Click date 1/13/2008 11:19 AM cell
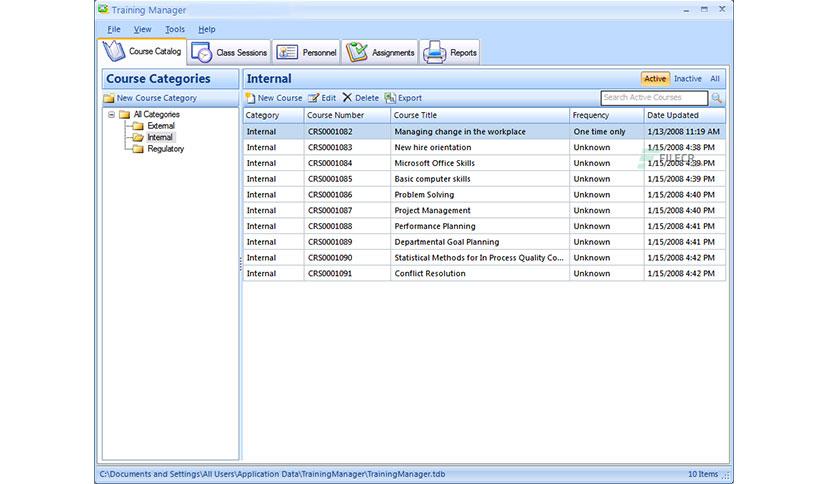 tap(684, 132)
